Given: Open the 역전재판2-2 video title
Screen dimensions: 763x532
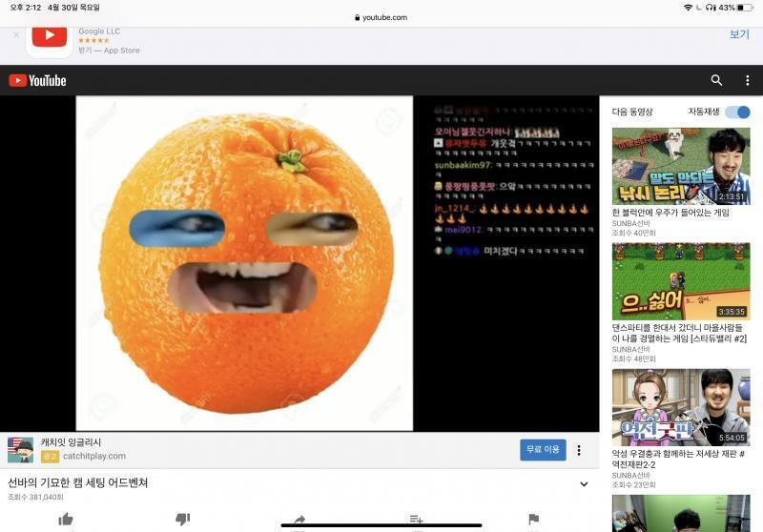Looking at the screenshot, I should (x=678, y=459).
